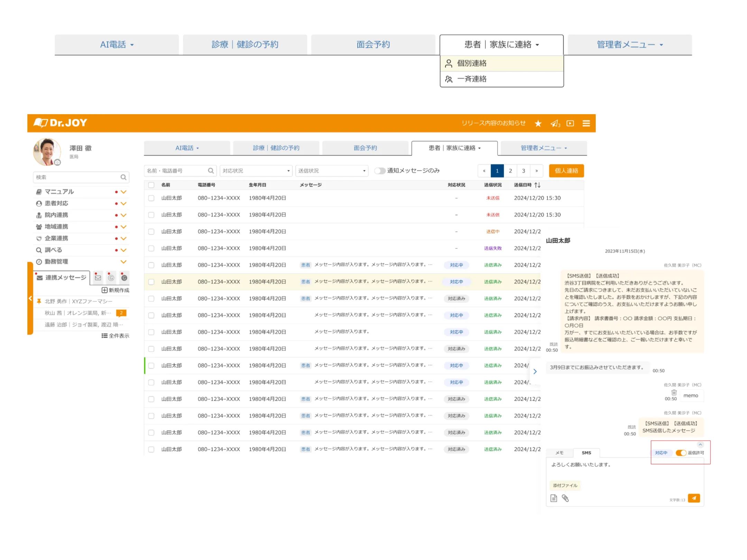Delete the memo with trash icon
The width and height of the screenshot is (747, 560).
pos(674,392)
